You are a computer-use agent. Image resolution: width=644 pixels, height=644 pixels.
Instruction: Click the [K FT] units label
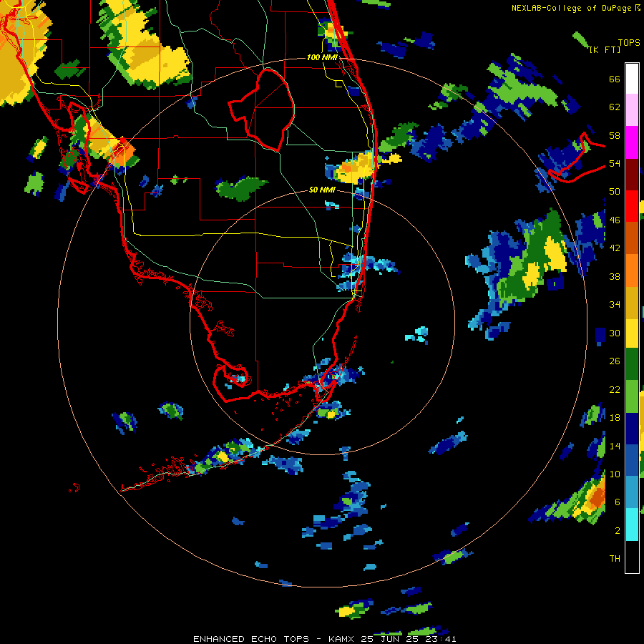click(x=605, y=49)
